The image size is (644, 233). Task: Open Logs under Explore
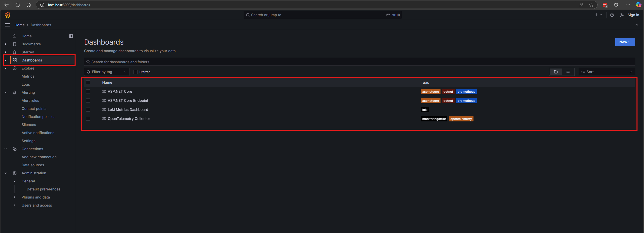tap(26, 84)
